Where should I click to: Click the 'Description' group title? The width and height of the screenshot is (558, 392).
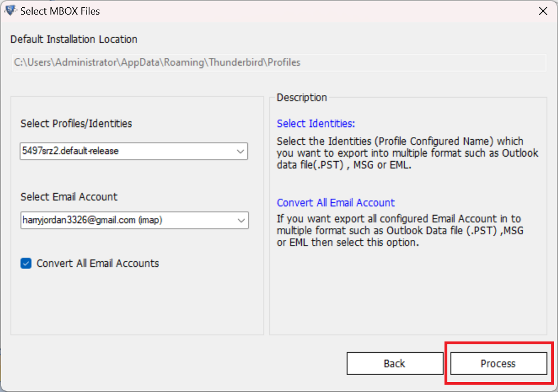(x=302, y=98)
